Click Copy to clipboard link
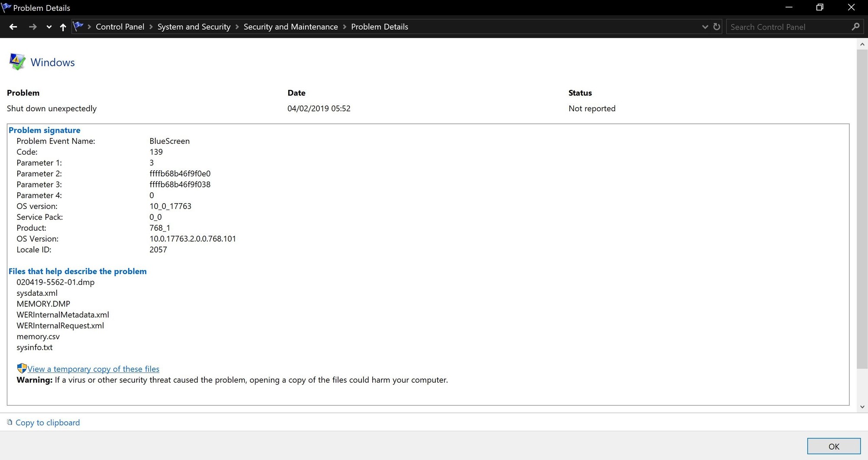 pyautogui.click(x=48, y=423)
